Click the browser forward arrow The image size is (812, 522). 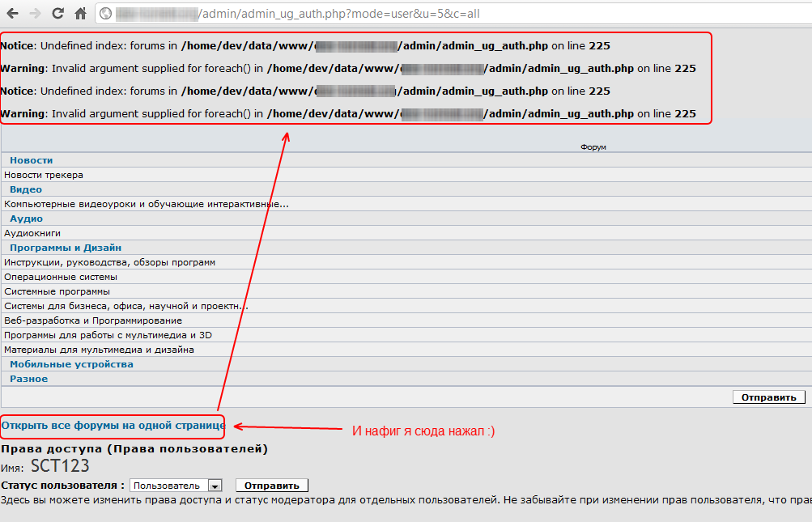coord(35,14)
